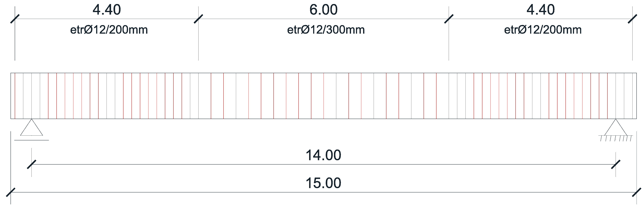Select the right etrØ12/200mm stirrup label
The image size is (644, 209).
(x=543, y=30)
